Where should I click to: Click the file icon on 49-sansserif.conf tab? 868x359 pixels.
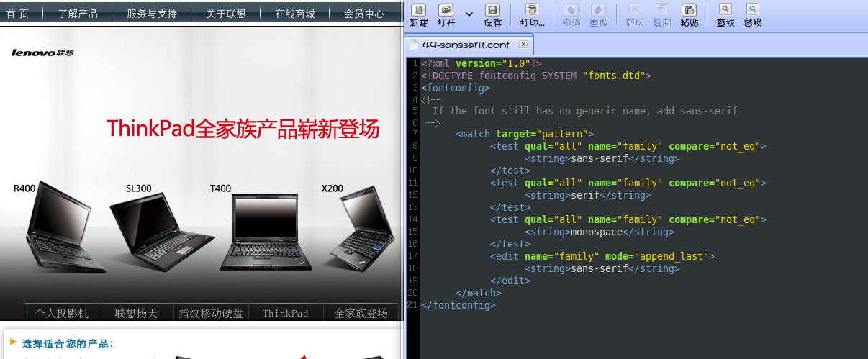(x=413, y=45)
